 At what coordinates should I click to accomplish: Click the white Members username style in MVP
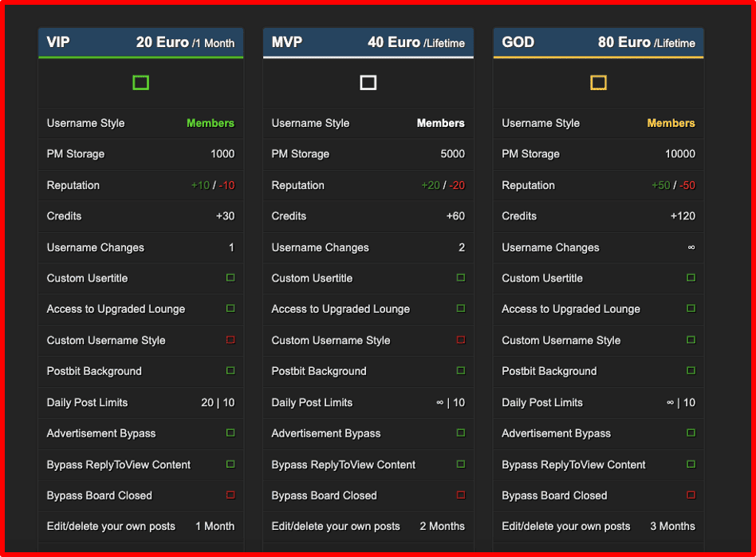(441, 123)
